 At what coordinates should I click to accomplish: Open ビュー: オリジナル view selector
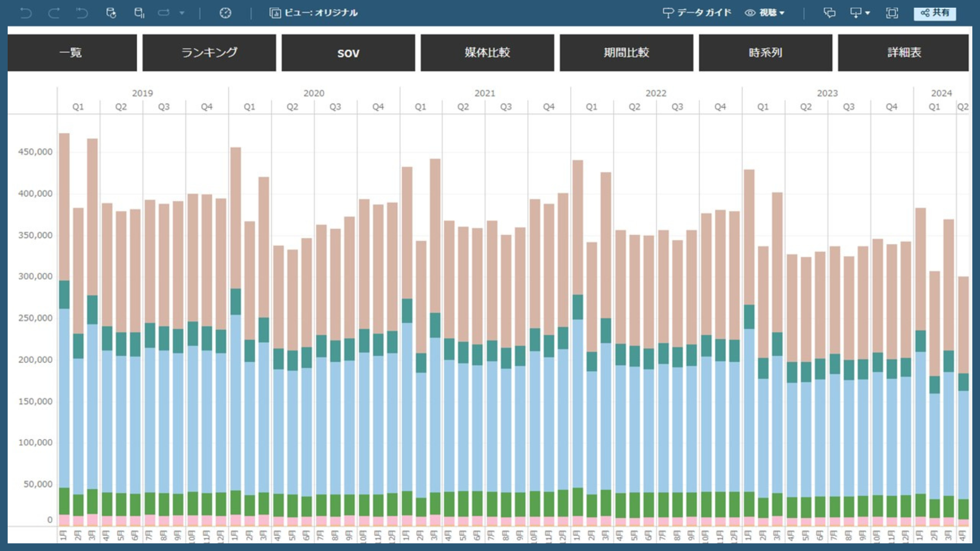tap(313, 13)
